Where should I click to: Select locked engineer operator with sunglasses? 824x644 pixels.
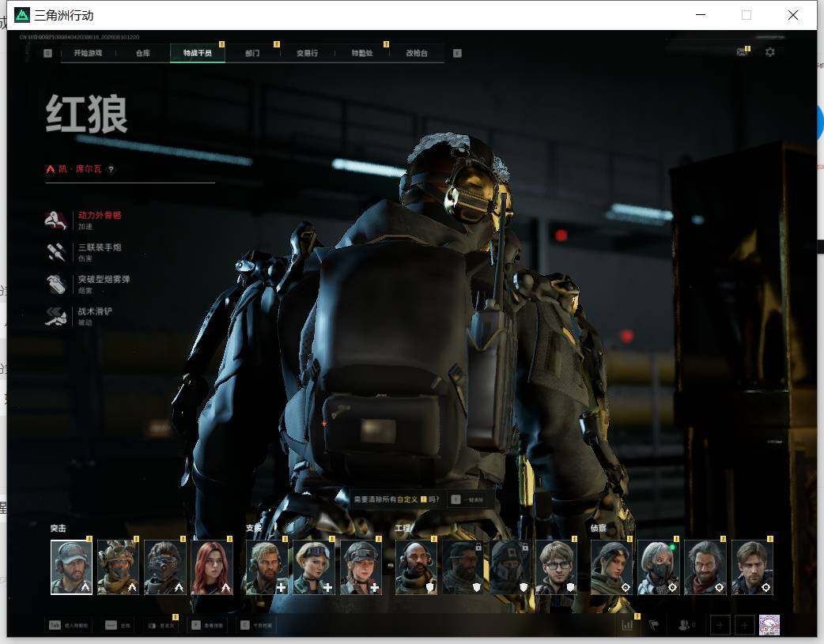point(463,567)
